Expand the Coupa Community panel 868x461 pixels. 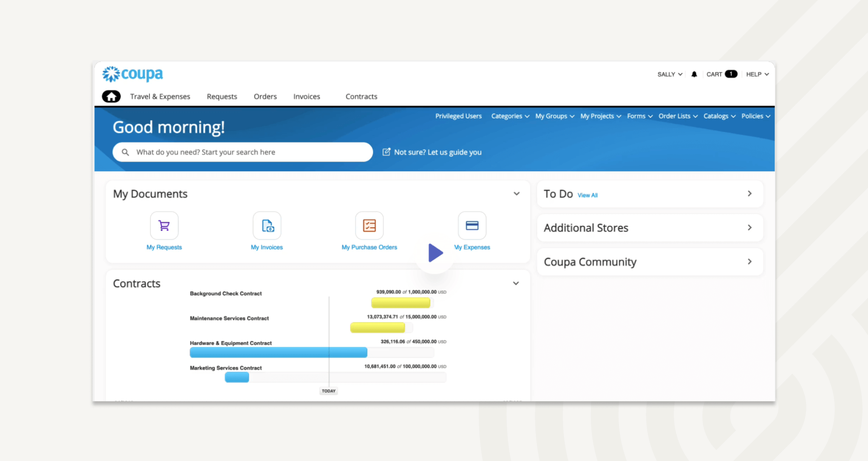tap(750, 262)
